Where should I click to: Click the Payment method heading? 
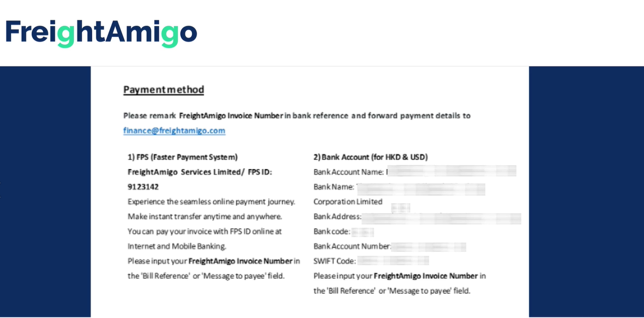(x=163, y=90)
